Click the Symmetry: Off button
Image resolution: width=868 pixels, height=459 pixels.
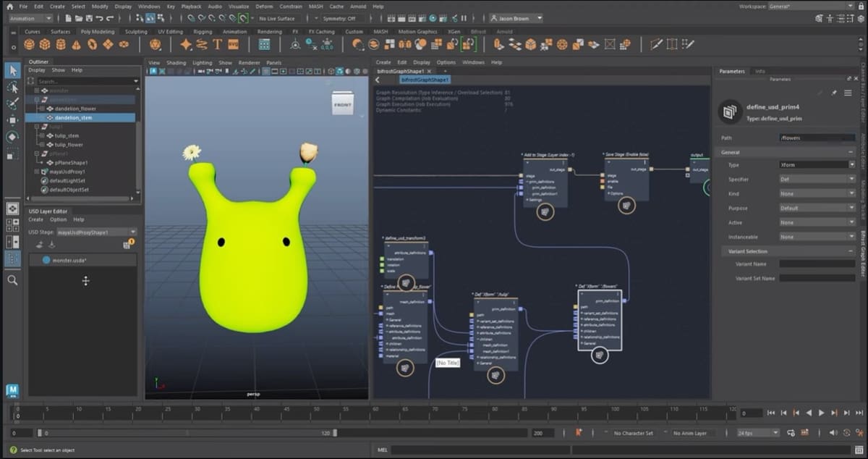[x=339, y=18]
